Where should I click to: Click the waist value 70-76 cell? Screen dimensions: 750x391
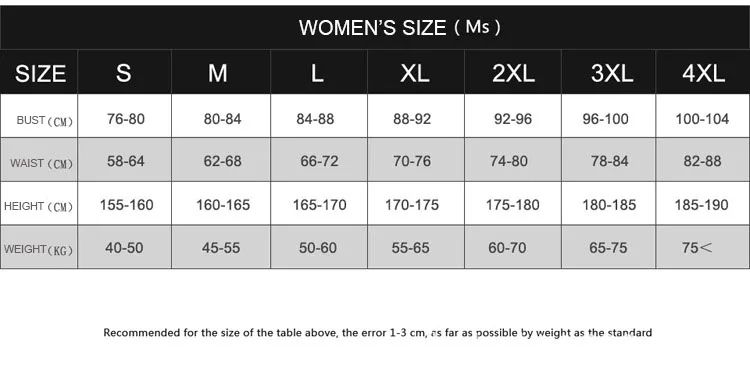416,159
